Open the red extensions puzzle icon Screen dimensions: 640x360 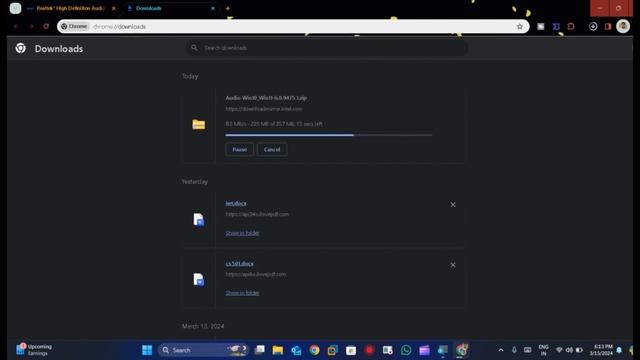click(x=571, y=27)
